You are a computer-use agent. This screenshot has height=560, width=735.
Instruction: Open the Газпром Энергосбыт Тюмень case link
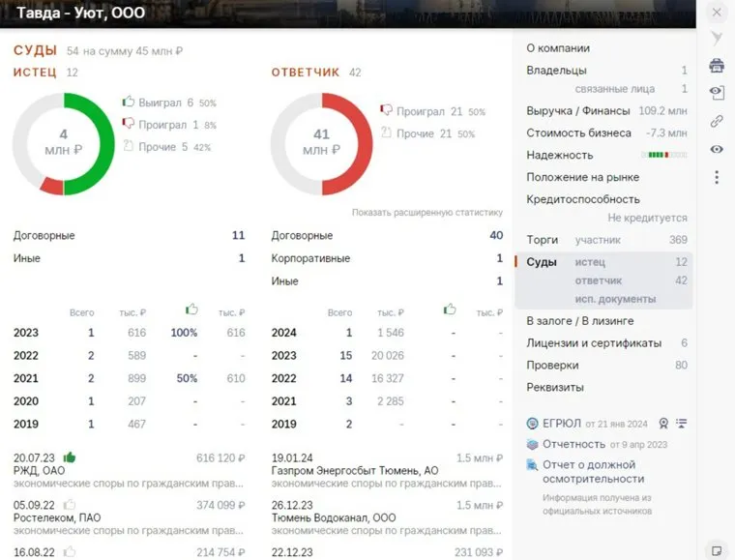355,471
